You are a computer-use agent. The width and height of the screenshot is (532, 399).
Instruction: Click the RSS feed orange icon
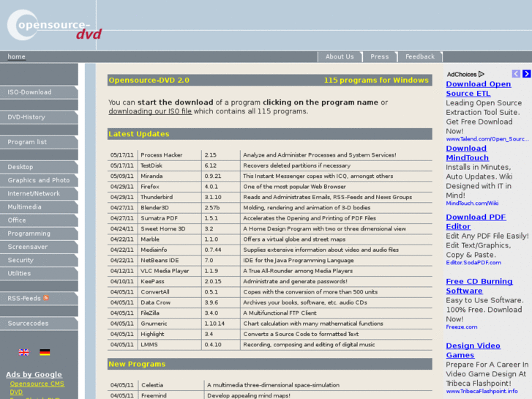click(x=46, y=298)
